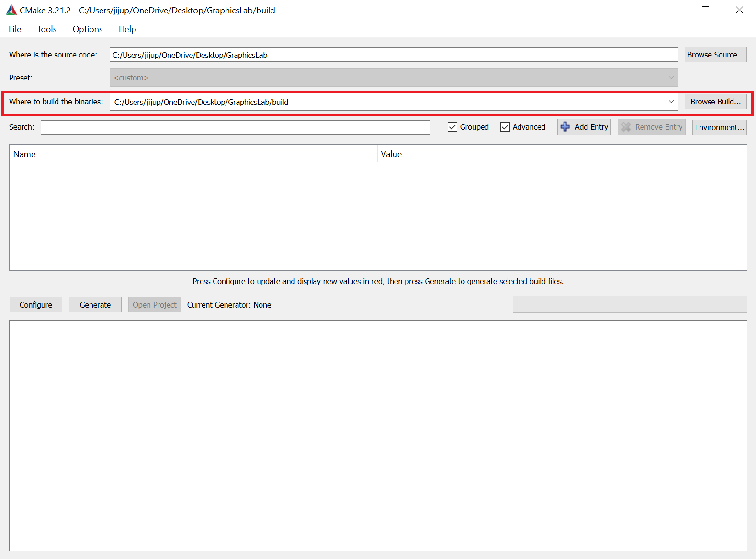Click into the Search field
This screenshot has height=559, width=756.
click(236, 127)
